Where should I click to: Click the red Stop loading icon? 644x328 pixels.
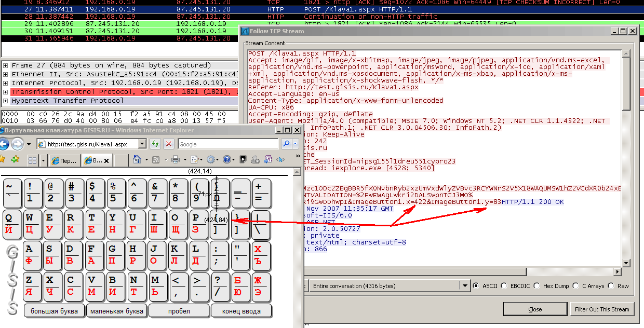[x=169, y=144]
